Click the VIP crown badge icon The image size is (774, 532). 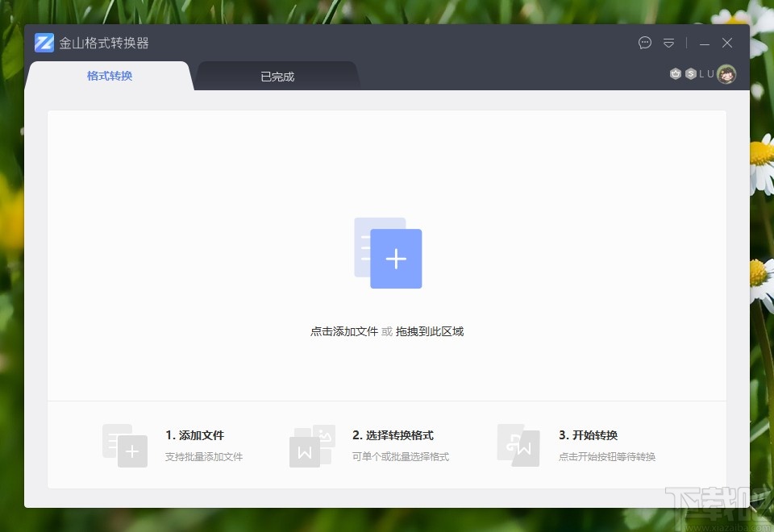click(x=676, y=73)
